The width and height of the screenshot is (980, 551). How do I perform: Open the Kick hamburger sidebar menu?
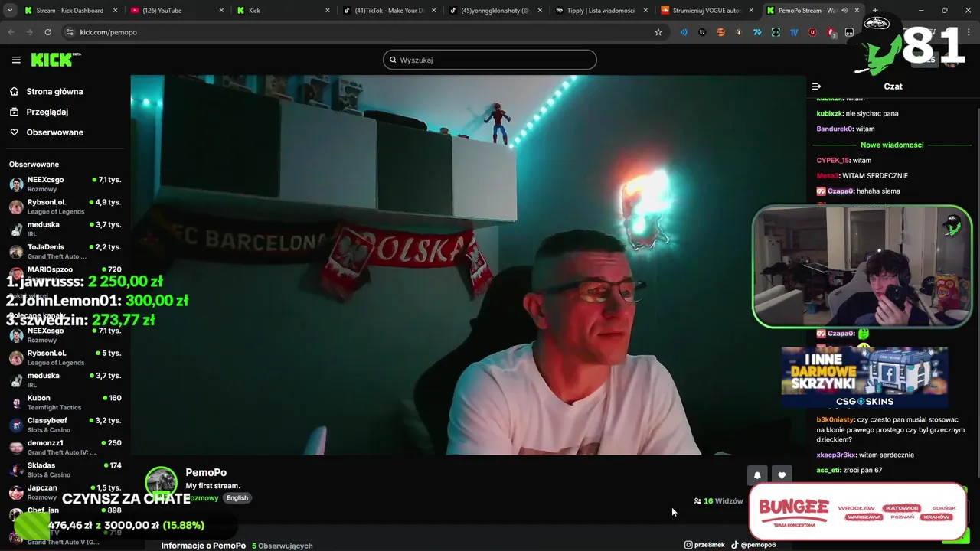pyautogui.click(x=16, y=60)
